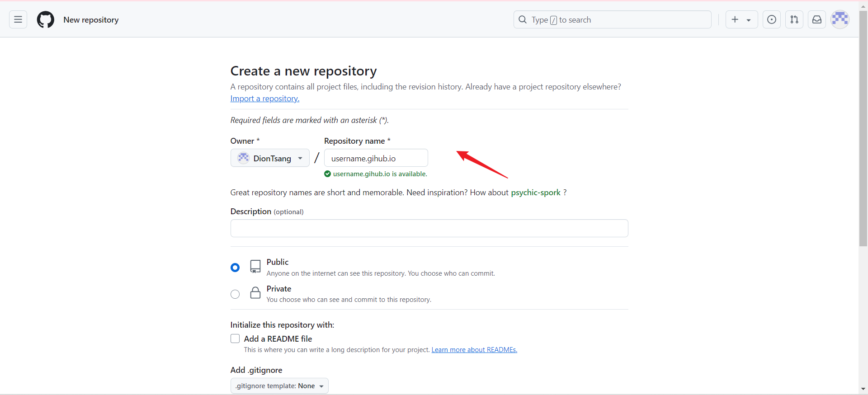Select the Public visibility option
The image size is (868, 395).
coord(235,268)
